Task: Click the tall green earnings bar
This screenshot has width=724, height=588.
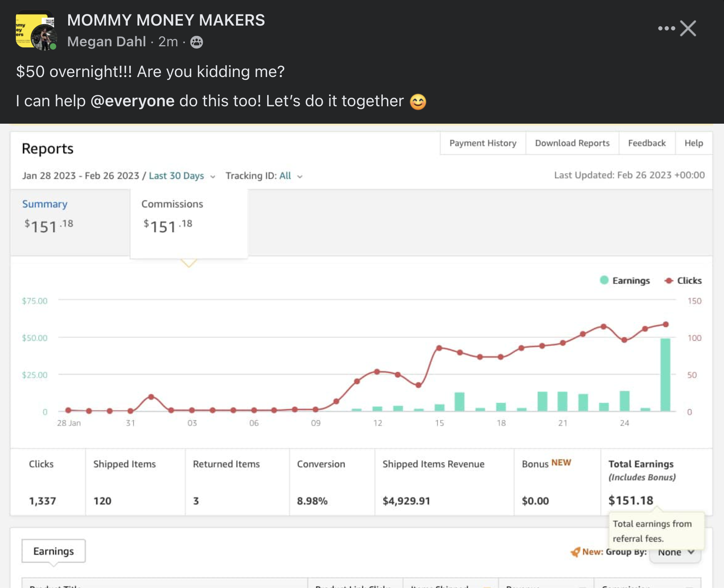Action: pyautogui.click(x=665, y=375)
